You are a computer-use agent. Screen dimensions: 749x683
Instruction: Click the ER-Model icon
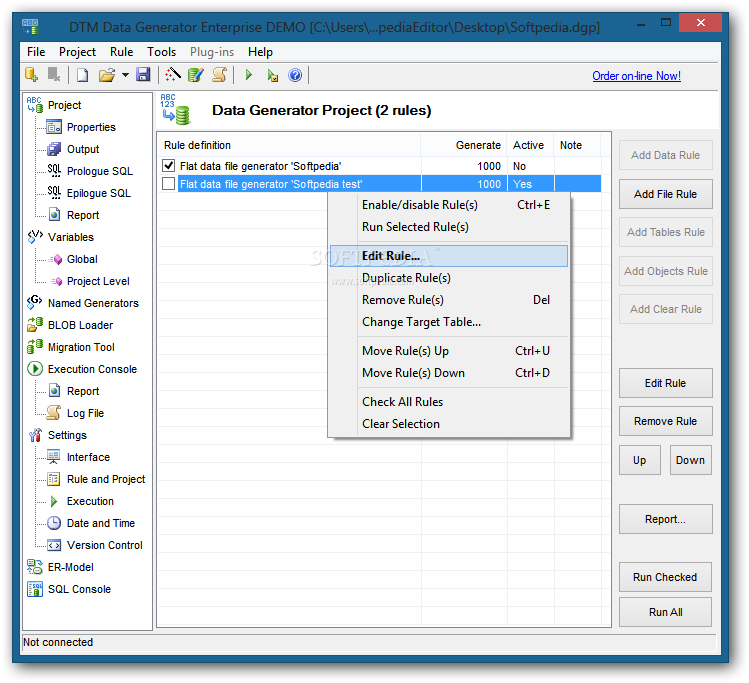pos(35,567)
